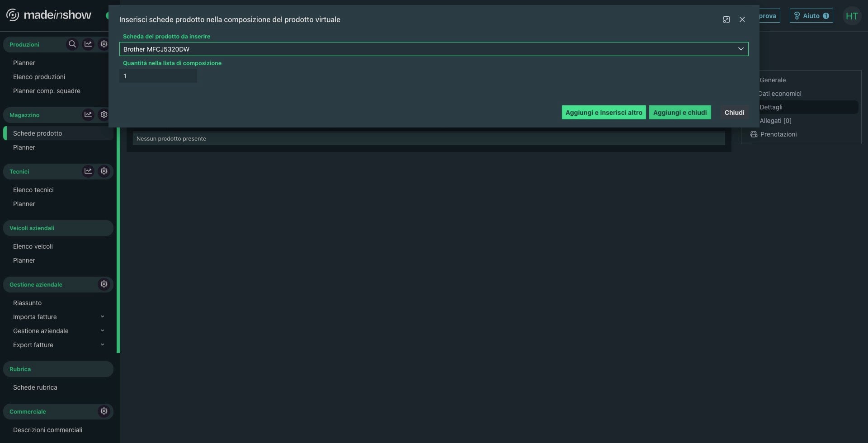Screen dimensions: 868x443
Task: Expand the dialog to full screen
Action: [x=726, y=19]
